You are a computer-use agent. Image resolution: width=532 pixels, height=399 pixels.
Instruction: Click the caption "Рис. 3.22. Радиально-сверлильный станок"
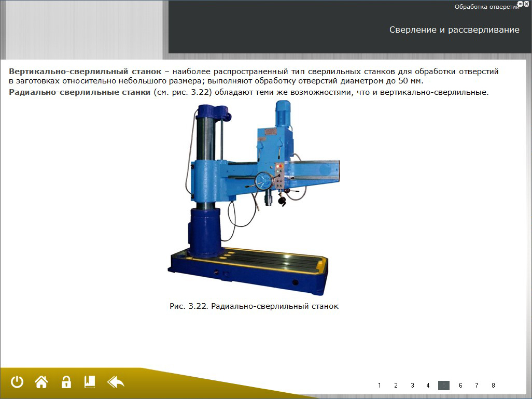254,306
